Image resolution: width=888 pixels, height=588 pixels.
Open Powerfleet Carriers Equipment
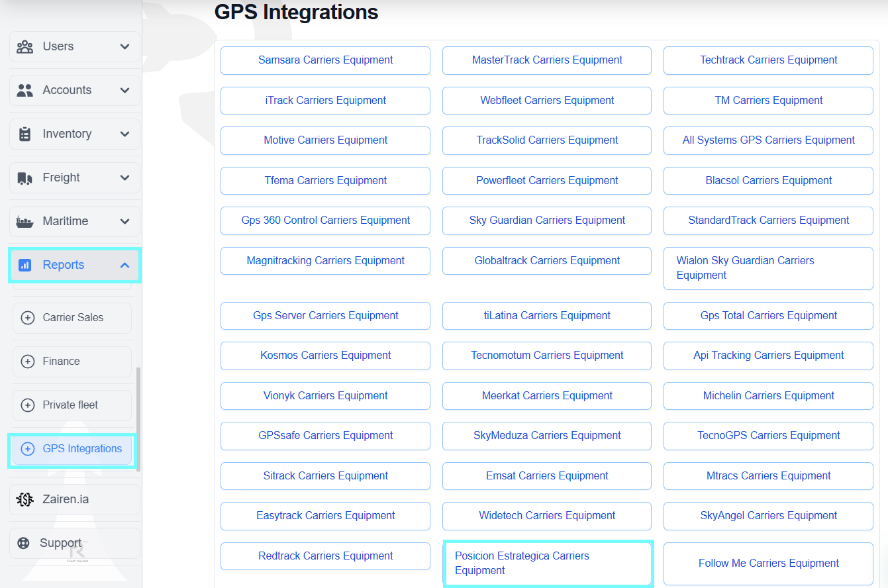547,181
